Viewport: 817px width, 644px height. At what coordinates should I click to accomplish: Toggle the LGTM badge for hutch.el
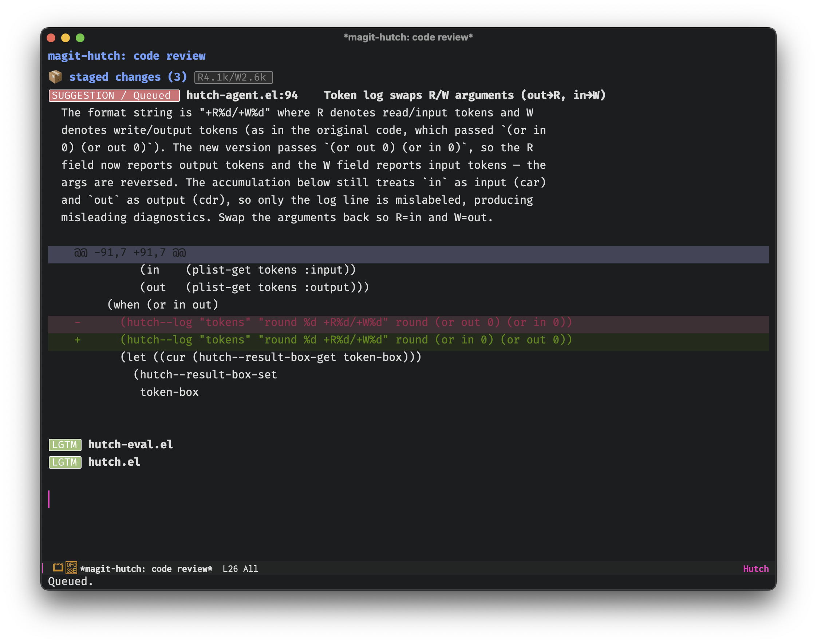tap(65, 462)
